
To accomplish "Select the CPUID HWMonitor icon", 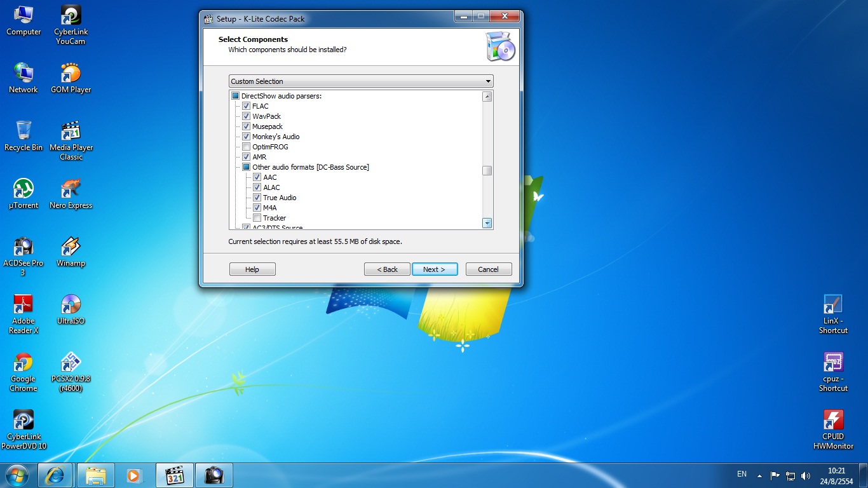I will (x=833, y=430).
